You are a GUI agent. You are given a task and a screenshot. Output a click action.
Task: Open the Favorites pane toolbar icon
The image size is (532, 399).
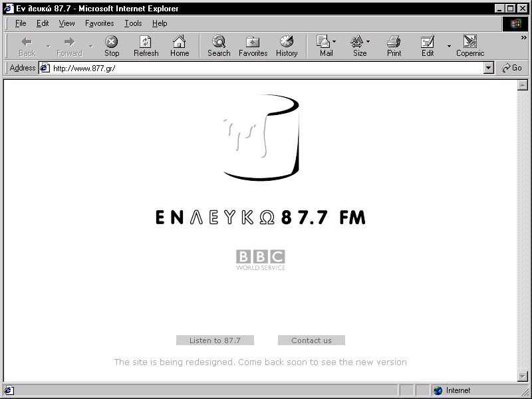click(253, 46)
